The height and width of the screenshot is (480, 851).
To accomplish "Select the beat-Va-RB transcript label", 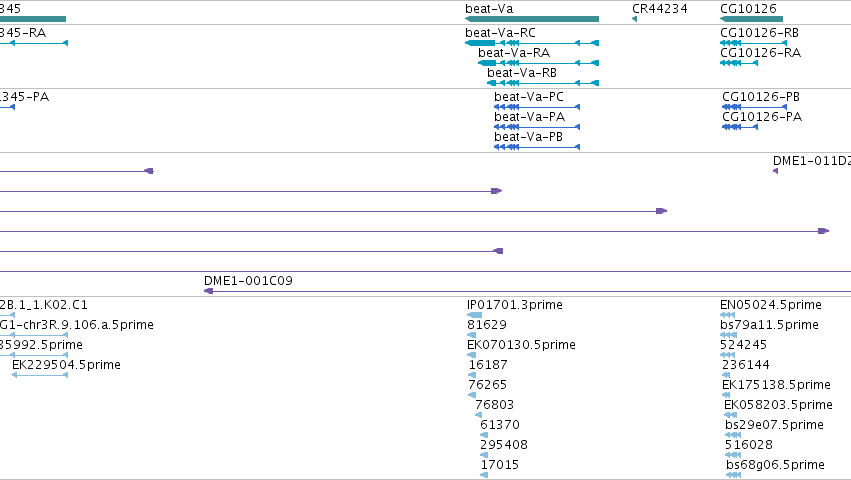I will point(522,73).
